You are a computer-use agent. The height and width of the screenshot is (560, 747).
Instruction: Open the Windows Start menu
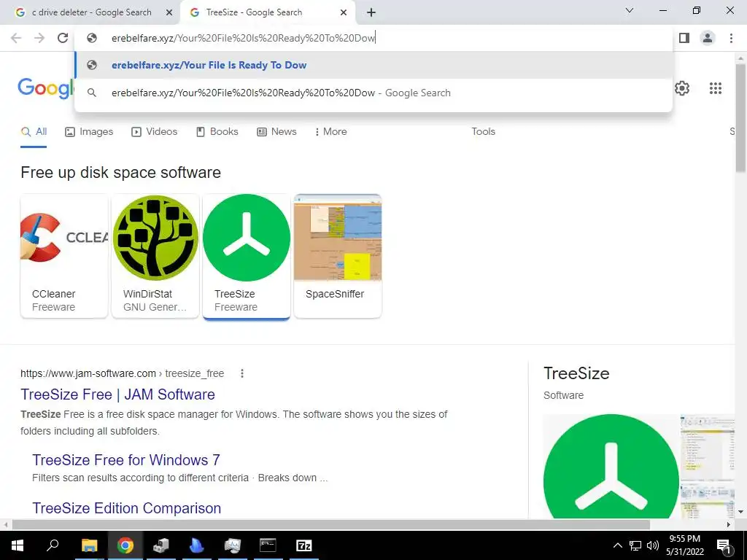pyautogui.click(x=18, y=545)
